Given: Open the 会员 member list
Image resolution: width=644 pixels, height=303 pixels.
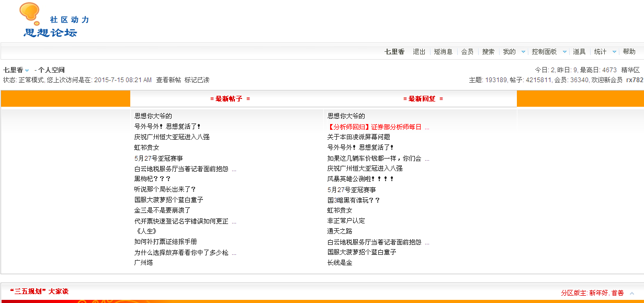Looking at the screenshot, I should [467, 52].
